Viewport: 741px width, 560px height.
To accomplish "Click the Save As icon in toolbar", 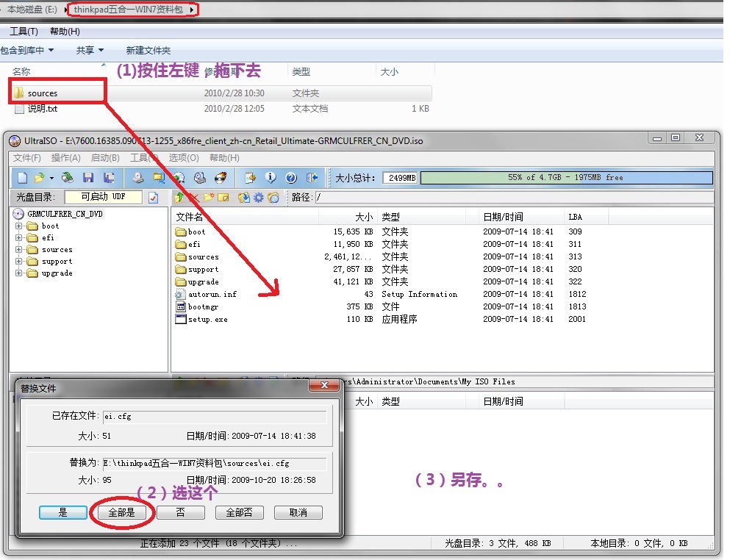I will point(109,178).
